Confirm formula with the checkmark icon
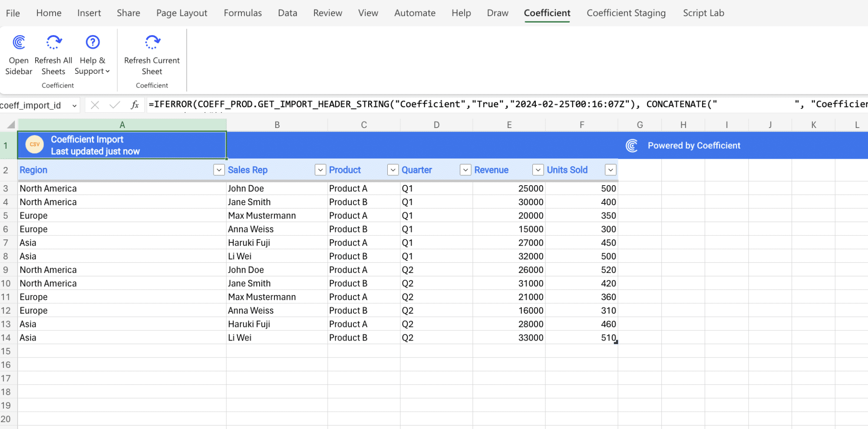Screen dimensions: 868x429 coord(115,105)
